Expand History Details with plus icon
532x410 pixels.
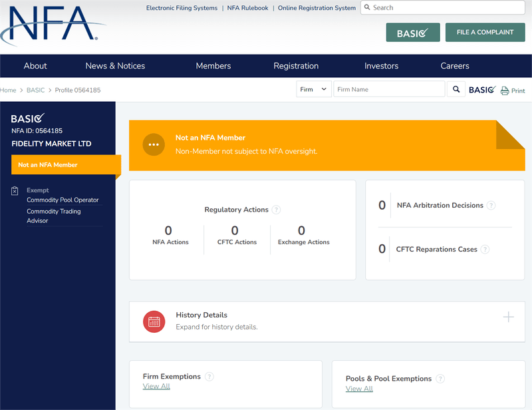click(508, 317)
